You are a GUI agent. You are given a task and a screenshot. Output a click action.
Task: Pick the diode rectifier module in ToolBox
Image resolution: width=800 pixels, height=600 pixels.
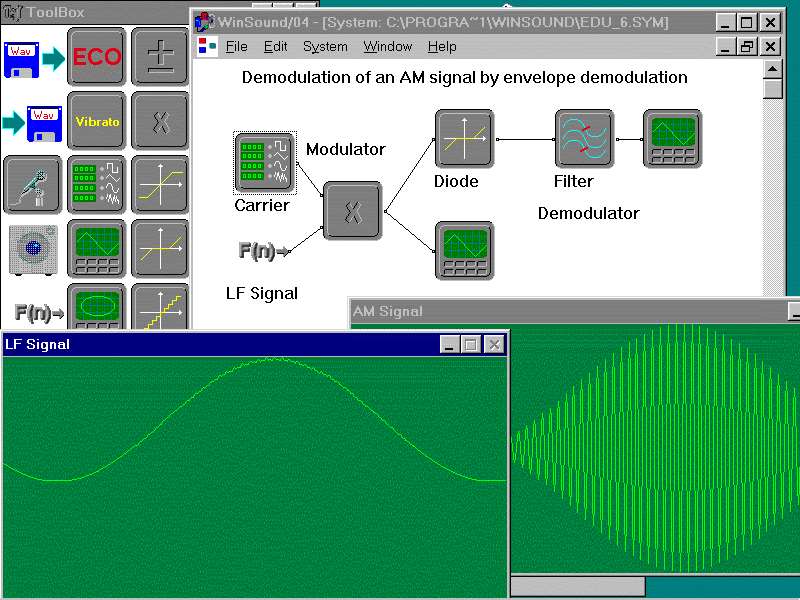[160, 249]
